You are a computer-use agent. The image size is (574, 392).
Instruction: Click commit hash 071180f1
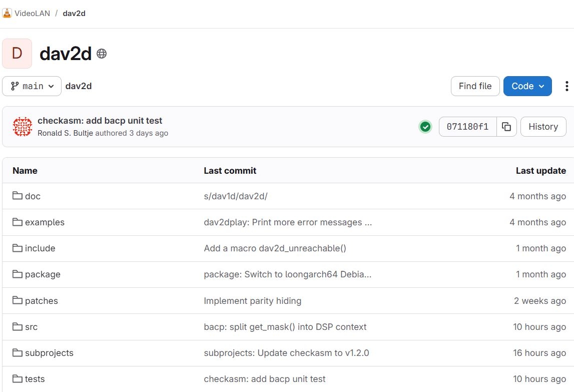click(467, 127)
